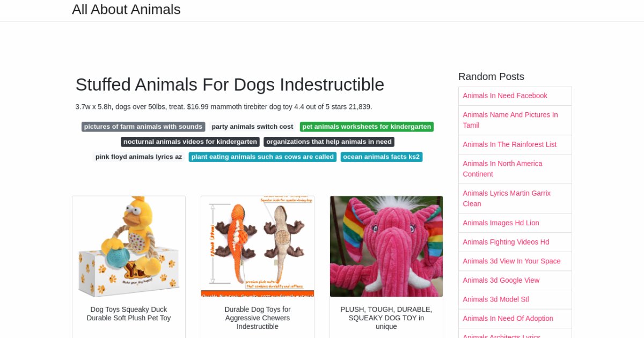Click the blue "ocean animals facts ks2" tag
This screenshot has height=338, width=644.
[x=382, y=157]
